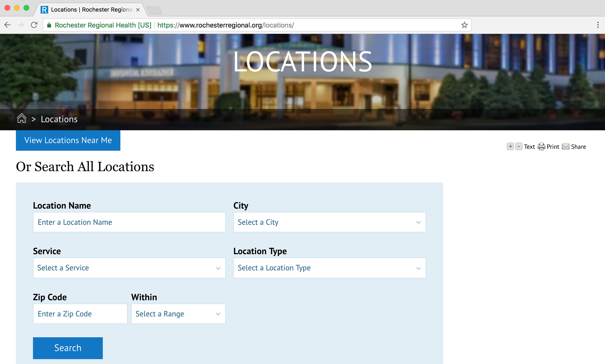605x364 pixels.
Task: Choose a range in Within dropdown
Action: click(178, 314)
